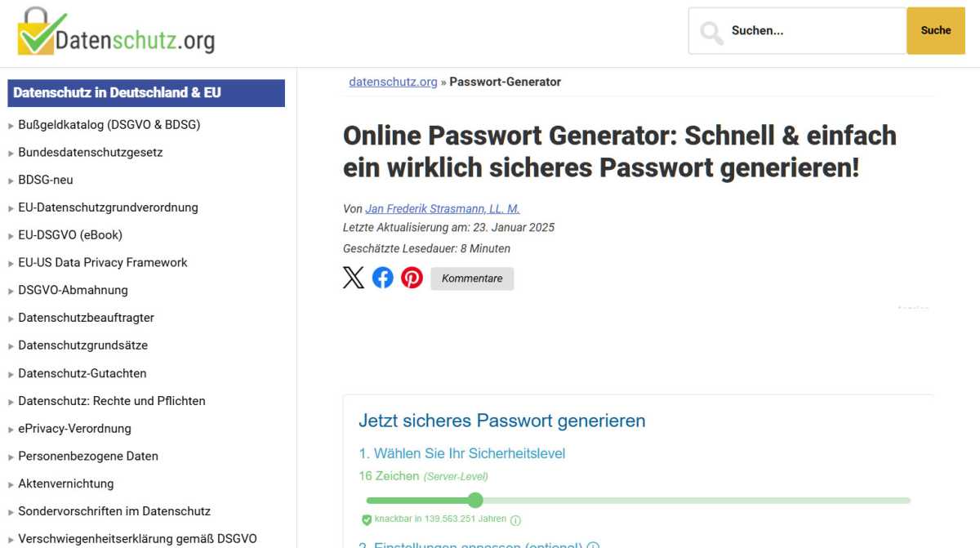Click the Datenschutz.org logo
The image size is (980, 548).
[x=114, y=31]
